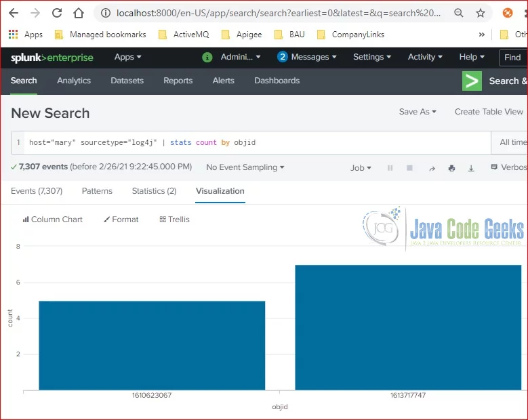528x420 pixels.
Task: Click the Find input box
Action: 513,58
